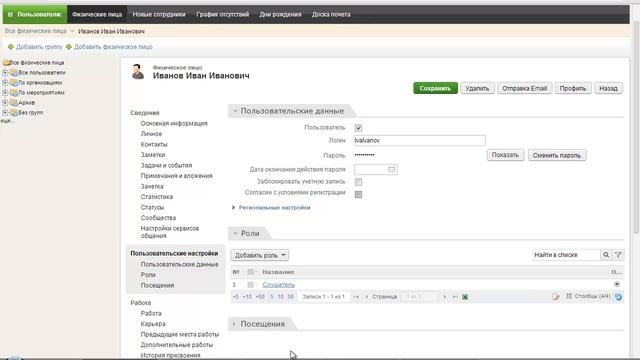
Task: Open the График отсутствий tab
Action: tap(222, 14)
